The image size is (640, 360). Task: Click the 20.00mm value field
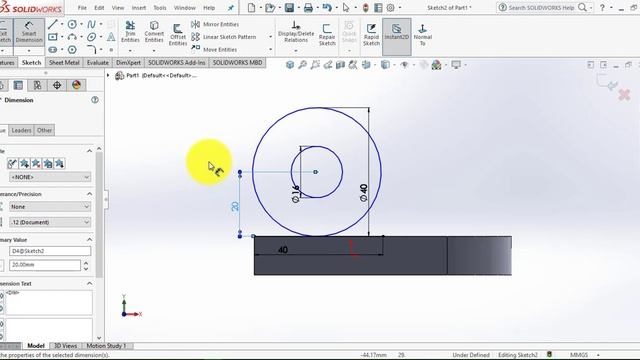[45, 265]
